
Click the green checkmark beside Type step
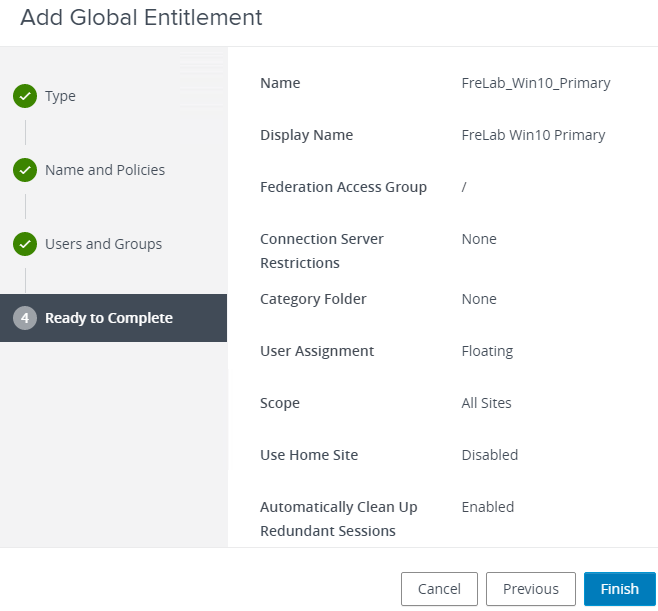[25, 96]
